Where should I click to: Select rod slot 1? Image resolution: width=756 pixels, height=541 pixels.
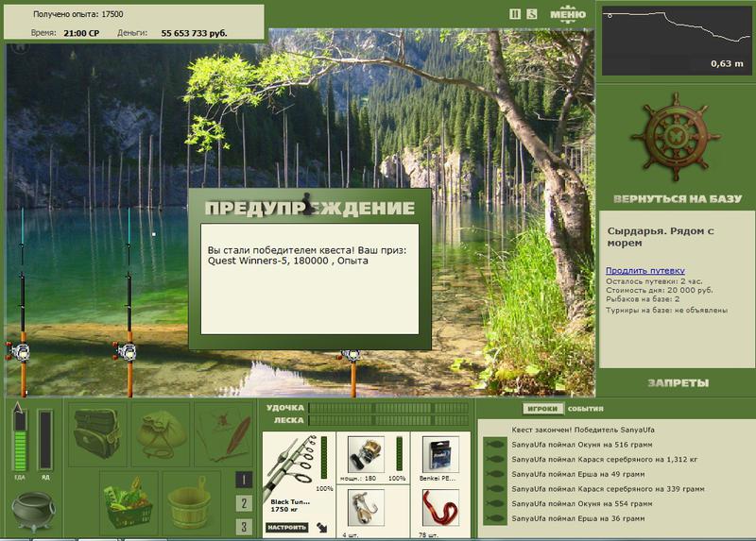coord(244,480)
